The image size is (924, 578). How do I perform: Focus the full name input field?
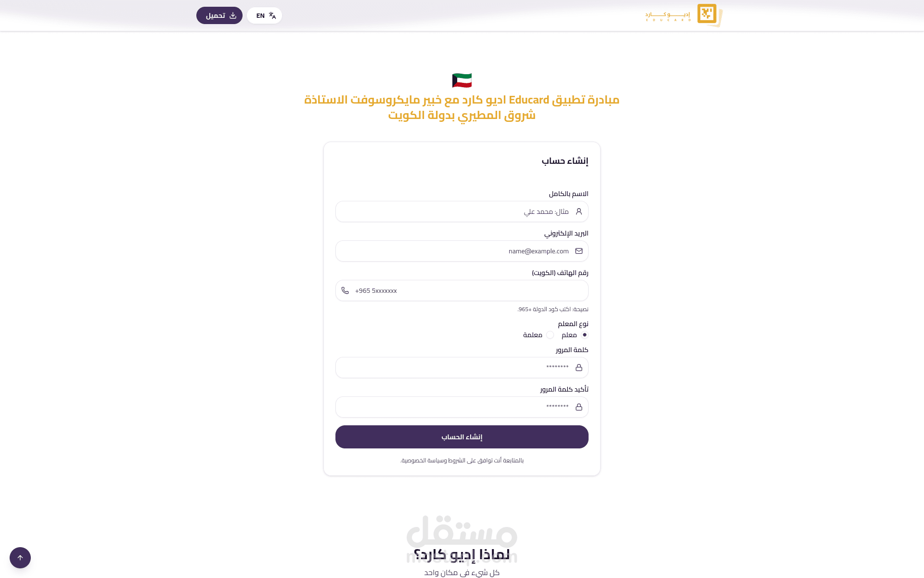click(452, 211)
